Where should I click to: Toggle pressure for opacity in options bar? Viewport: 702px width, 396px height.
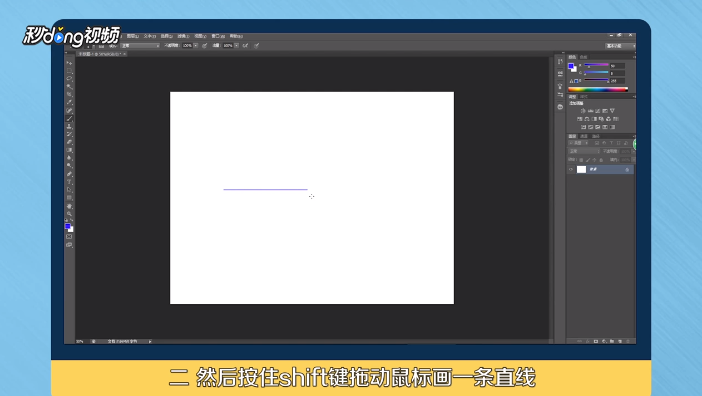[204, 45]
